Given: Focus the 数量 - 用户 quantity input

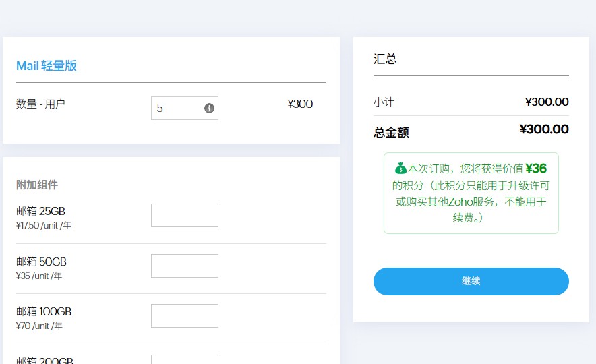Looking at the screenshot, I should point(177,108).
